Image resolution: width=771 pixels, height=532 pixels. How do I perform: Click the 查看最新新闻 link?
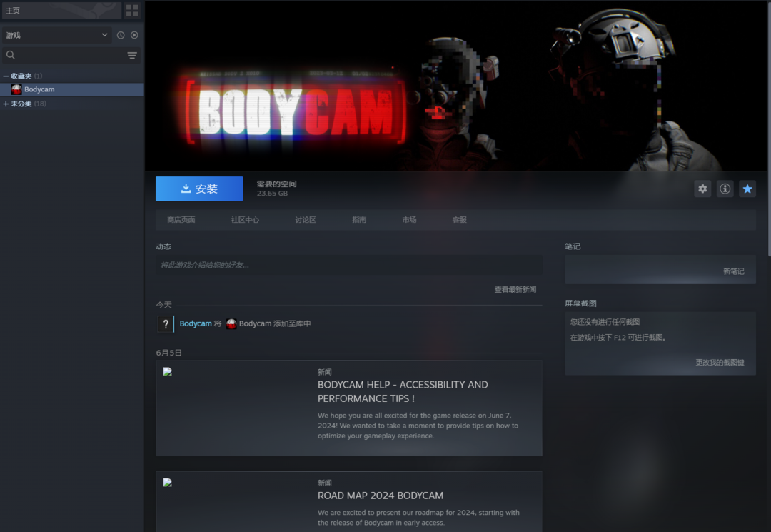[x=515, y=290]
